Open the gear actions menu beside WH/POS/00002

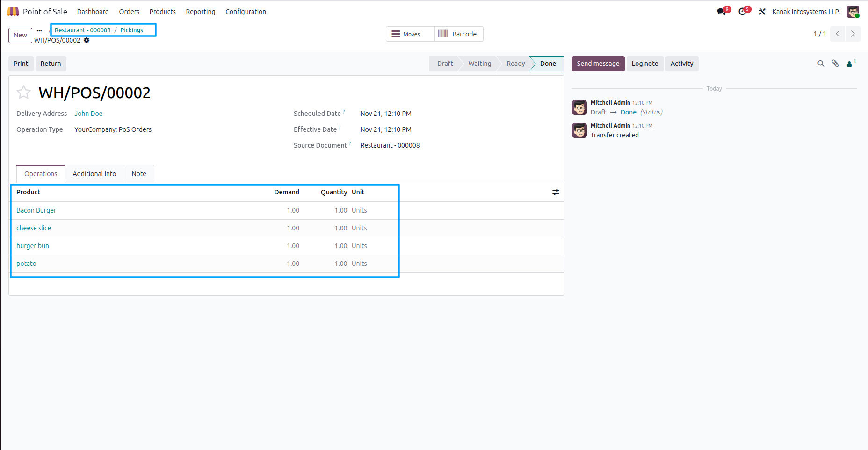tap(87, 41)
